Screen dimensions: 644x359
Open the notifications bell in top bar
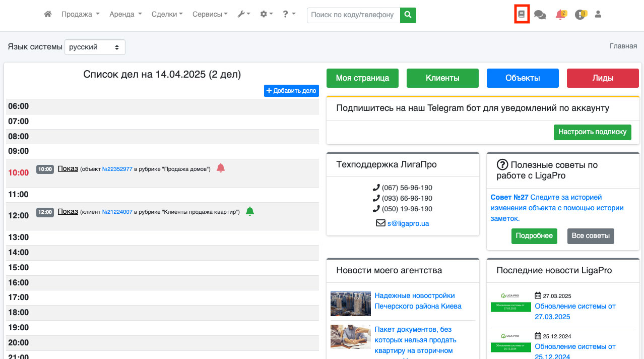click(560, 15)
